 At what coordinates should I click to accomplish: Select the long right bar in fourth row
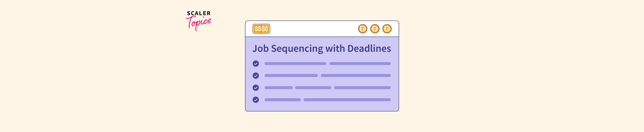click(x=347, y=100)
